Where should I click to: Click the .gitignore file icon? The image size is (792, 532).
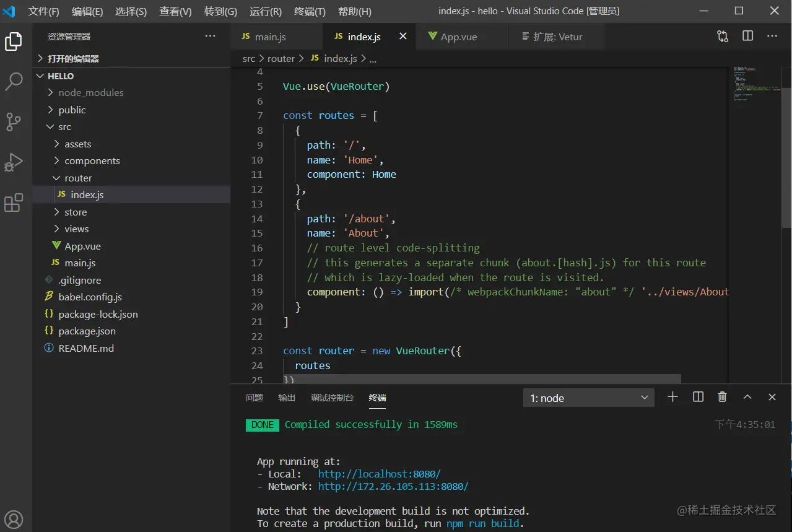point(49,280)
